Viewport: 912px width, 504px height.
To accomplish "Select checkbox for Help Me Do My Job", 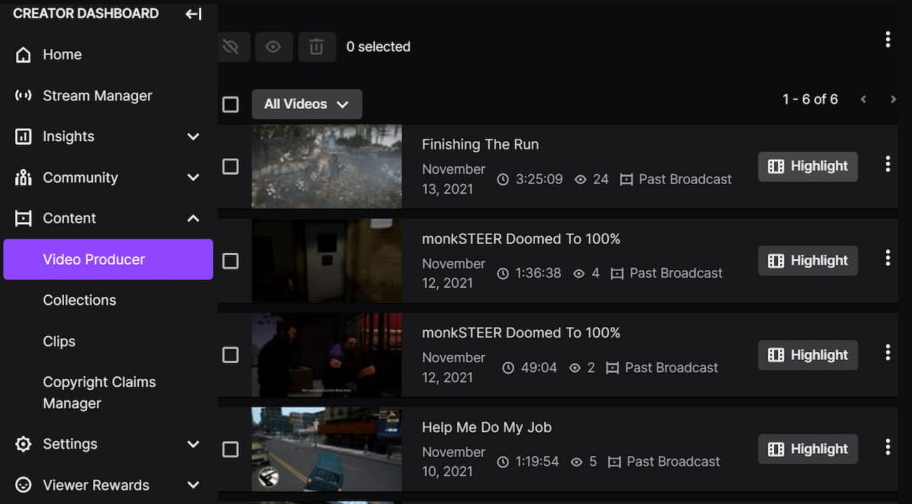I will tap(230, 449).
